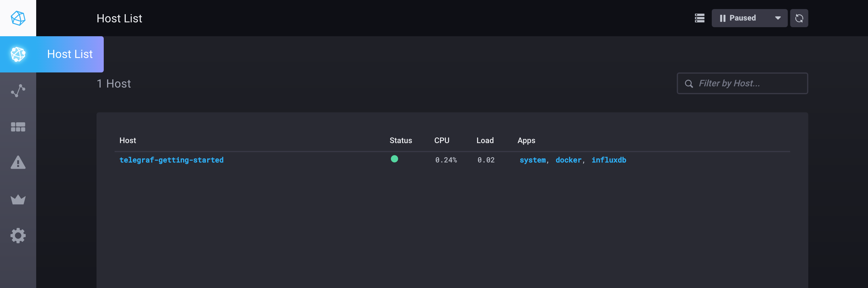Sort by the Status column header
868x288 pixels.
point(401,140)
